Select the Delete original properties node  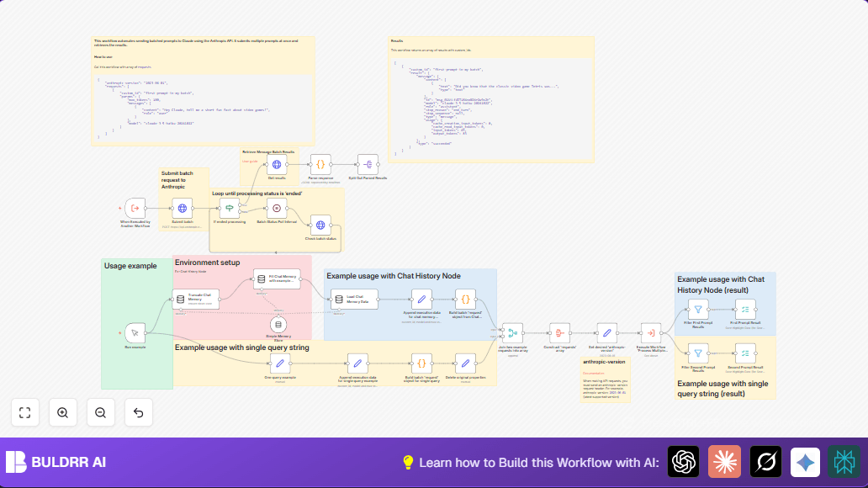pos(466,364)
